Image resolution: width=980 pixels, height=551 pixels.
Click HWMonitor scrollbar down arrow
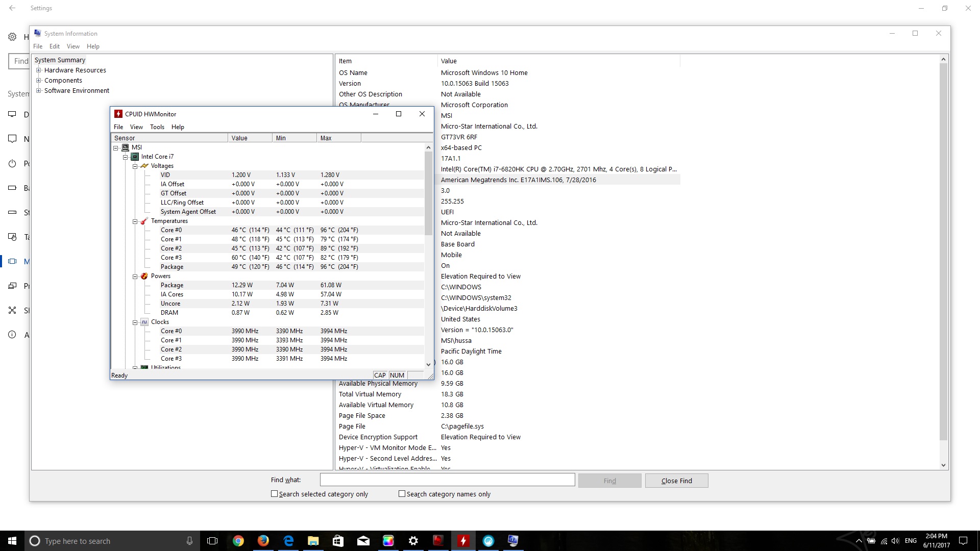pos(429,364)
